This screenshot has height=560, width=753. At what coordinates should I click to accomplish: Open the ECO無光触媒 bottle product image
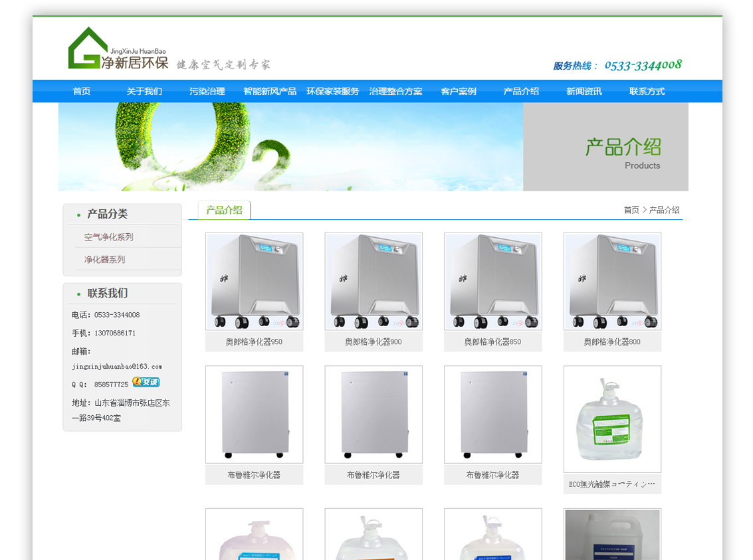(x=612, y=419)
